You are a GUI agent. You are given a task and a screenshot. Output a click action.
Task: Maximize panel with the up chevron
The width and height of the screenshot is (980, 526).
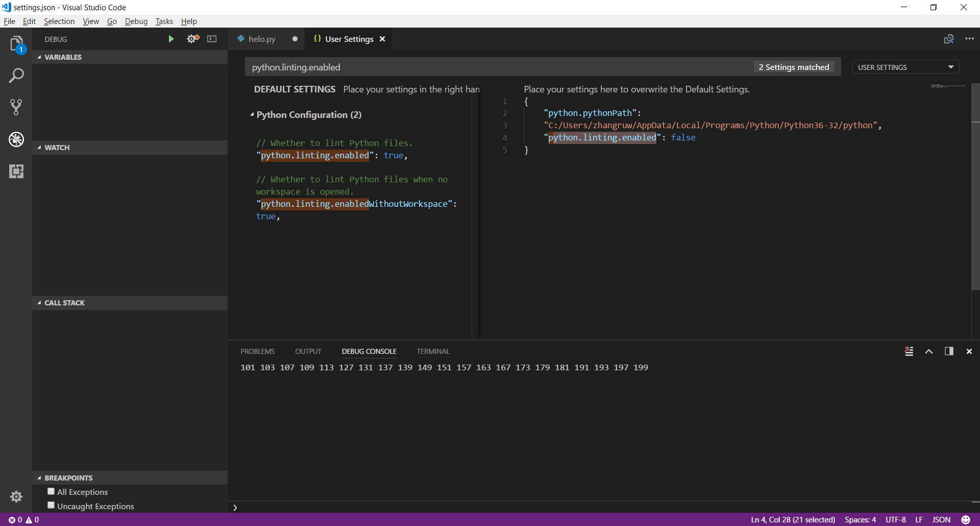click(x=929, y=351)
